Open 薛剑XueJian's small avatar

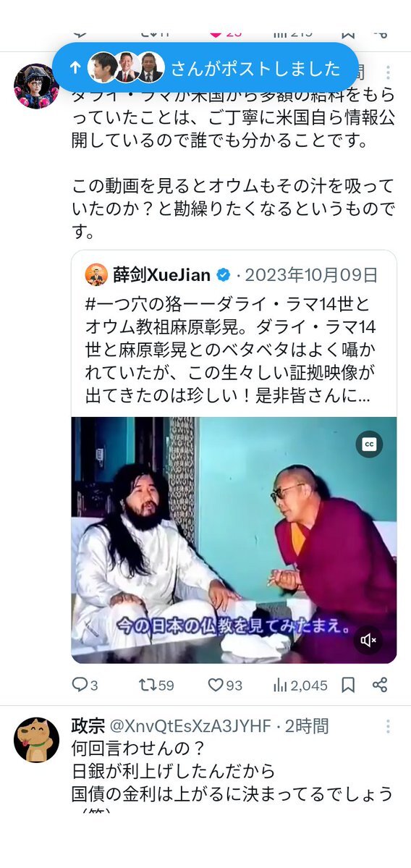pyautogui.click(x=96, y=274)
